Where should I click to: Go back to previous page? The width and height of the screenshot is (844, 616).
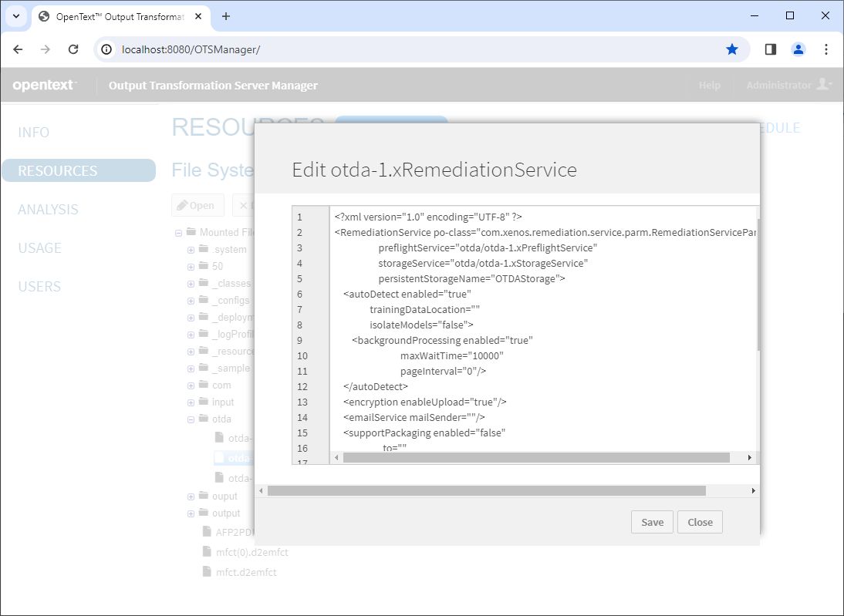[19, 49]
